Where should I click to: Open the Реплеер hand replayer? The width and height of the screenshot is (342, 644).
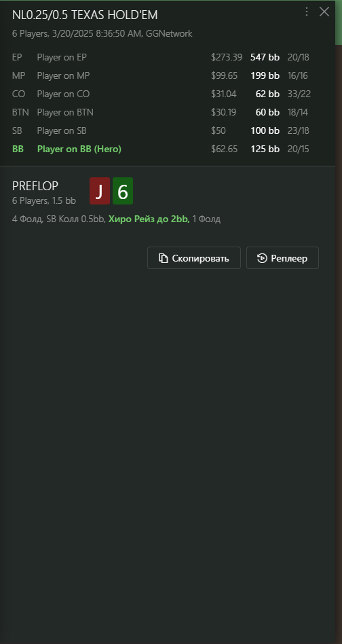coord(282,258)
